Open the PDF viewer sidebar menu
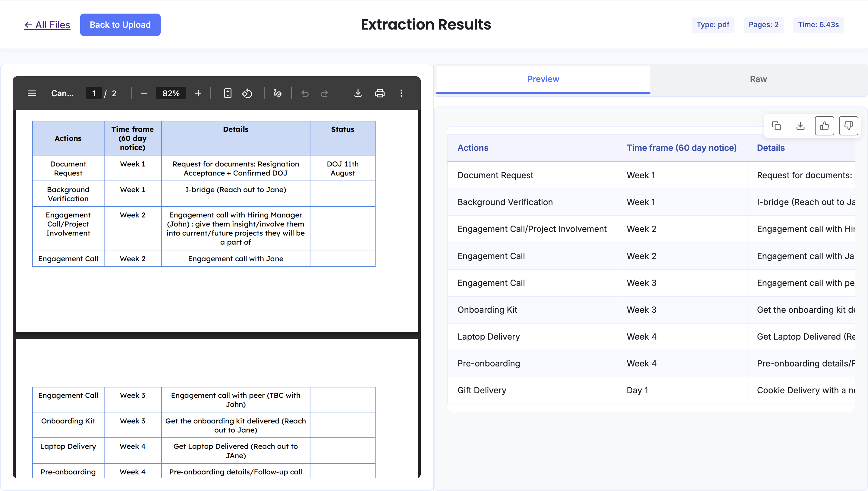The width and height of the screenshot is (868, 491). [x=32, y=93]
